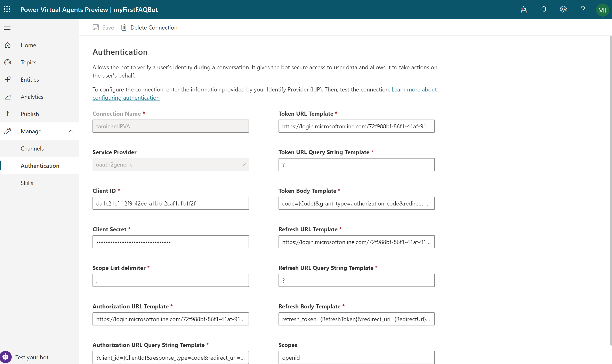Screen dimensions: 612x364
Task: Click the Save disk icon
Action: (x=96, y=27)
